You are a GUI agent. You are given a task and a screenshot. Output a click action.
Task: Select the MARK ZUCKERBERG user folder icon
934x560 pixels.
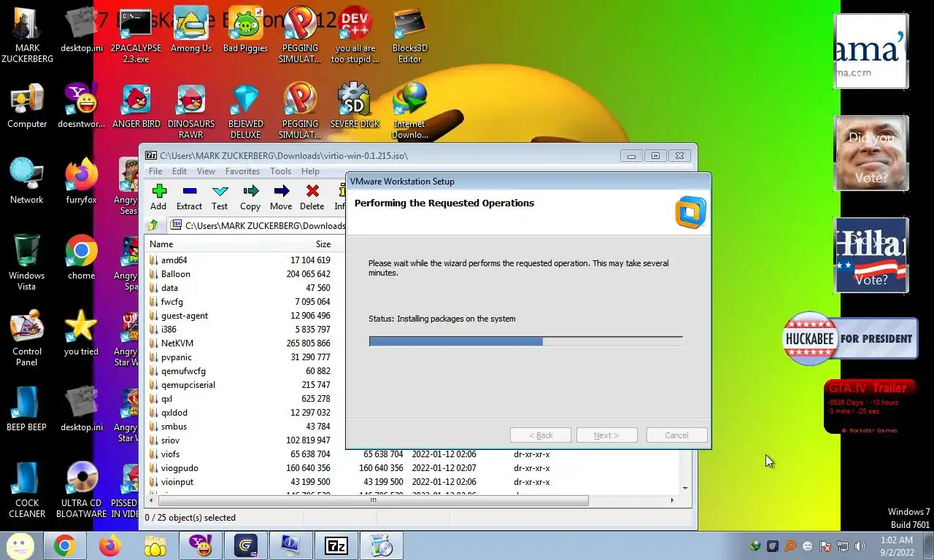click(x=27, y=36)
